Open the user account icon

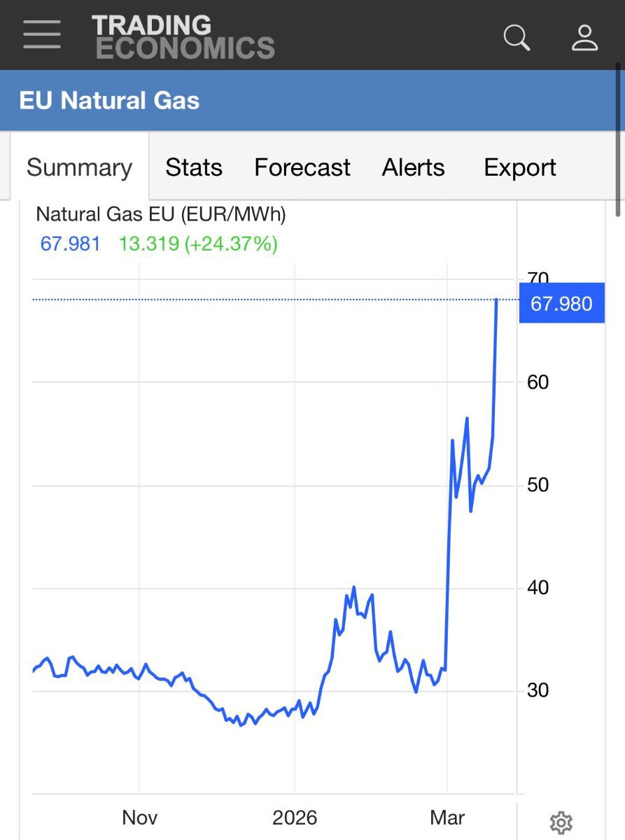[584, 37]
